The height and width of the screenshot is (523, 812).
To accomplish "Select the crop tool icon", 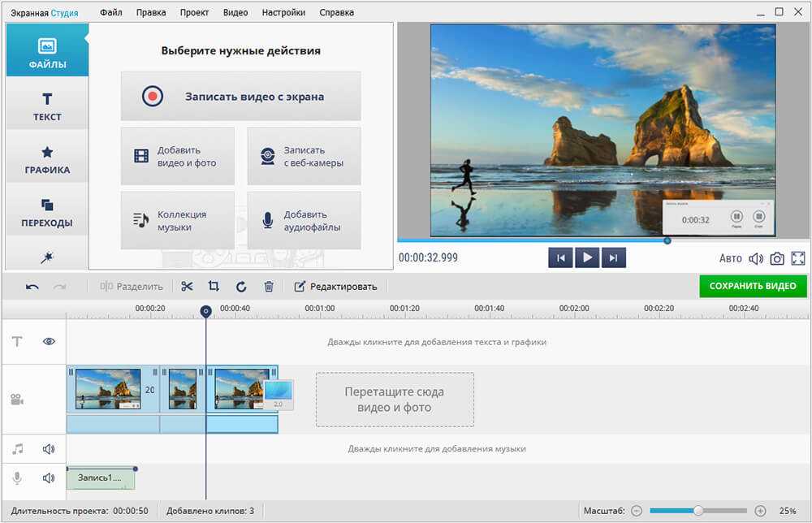I will tap(214, 286).
